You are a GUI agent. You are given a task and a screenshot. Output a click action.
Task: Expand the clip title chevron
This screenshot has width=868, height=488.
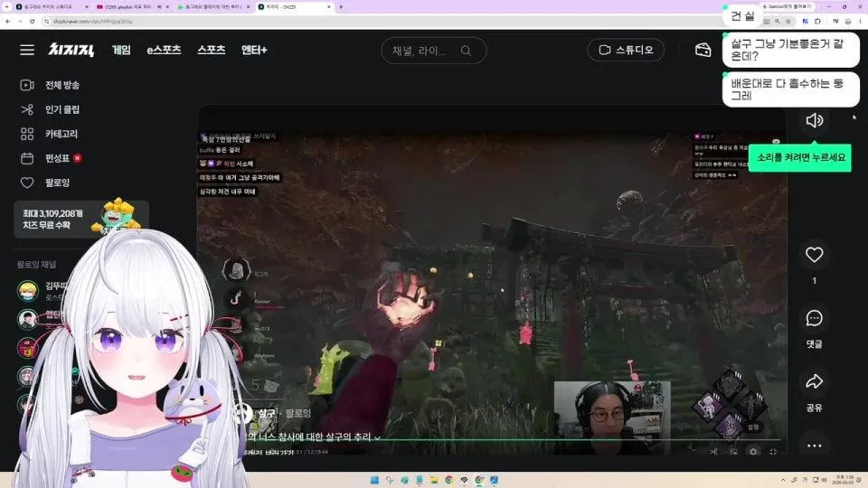coord(378,437)
